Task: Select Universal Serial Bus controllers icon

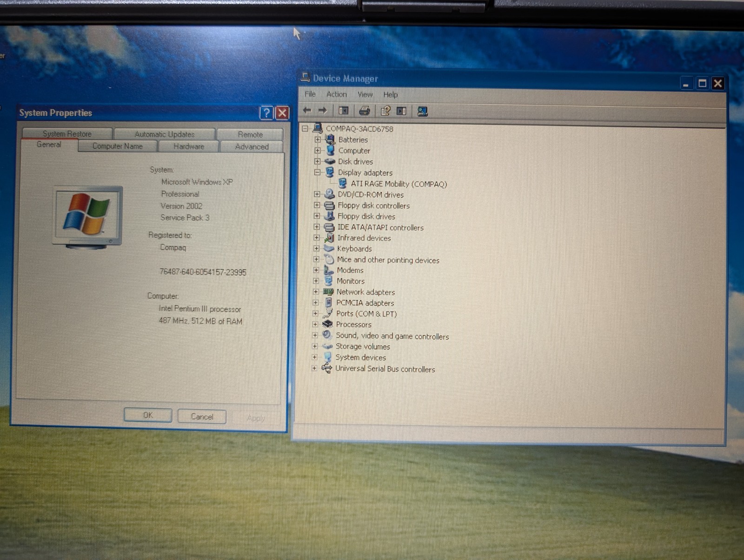Action: 327,368
